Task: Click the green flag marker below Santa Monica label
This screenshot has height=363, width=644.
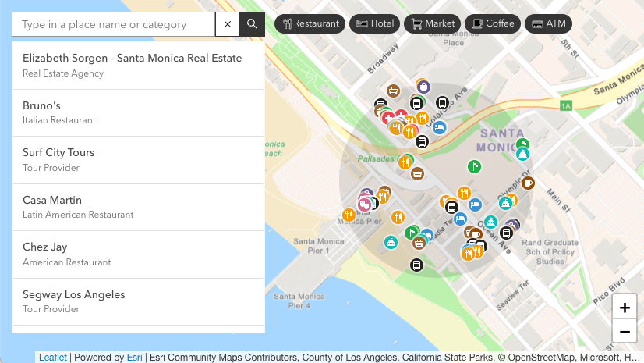Action: (474, 166)
